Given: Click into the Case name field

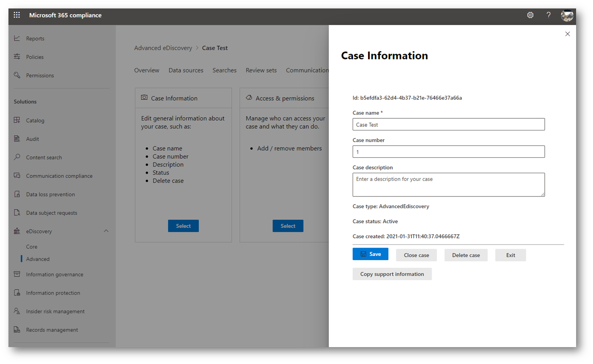Looking at the screenshot, I should tap(448, 124).
